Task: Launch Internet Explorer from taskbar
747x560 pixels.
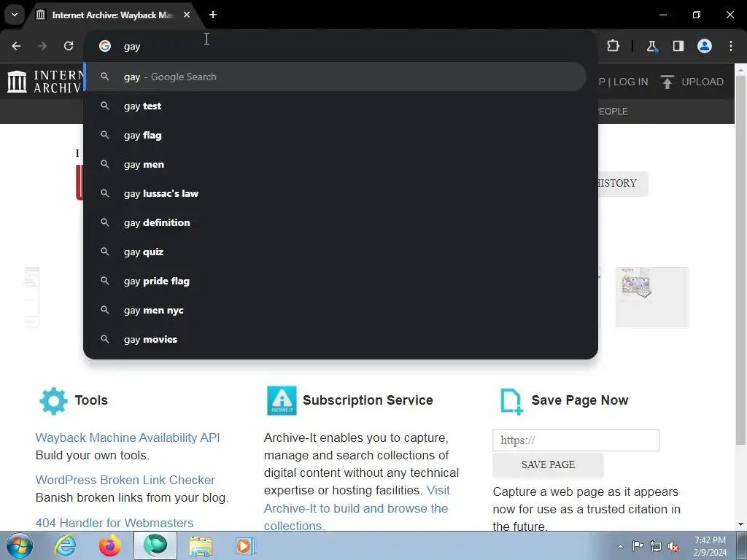Action: pyautogui.click(x=65, y=545)
